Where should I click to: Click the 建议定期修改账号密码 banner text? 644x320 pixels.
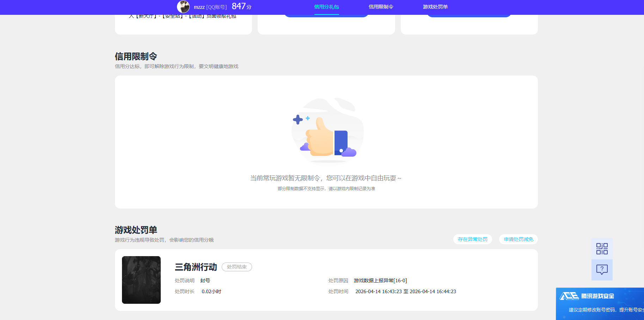coord(606,310)
